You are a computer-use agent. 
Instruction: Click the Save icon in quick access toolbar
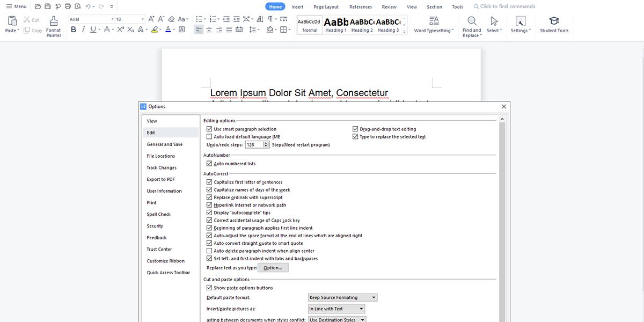(x=48, y=6)
